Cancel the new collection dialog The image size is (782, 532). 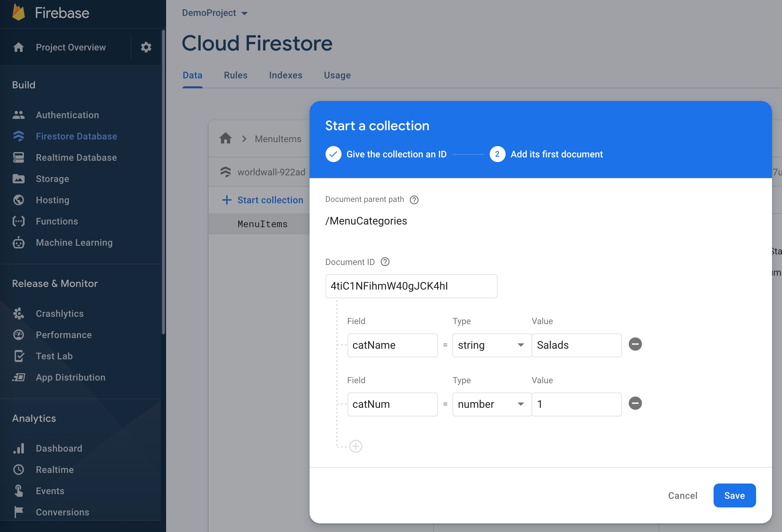click(682, 495)
